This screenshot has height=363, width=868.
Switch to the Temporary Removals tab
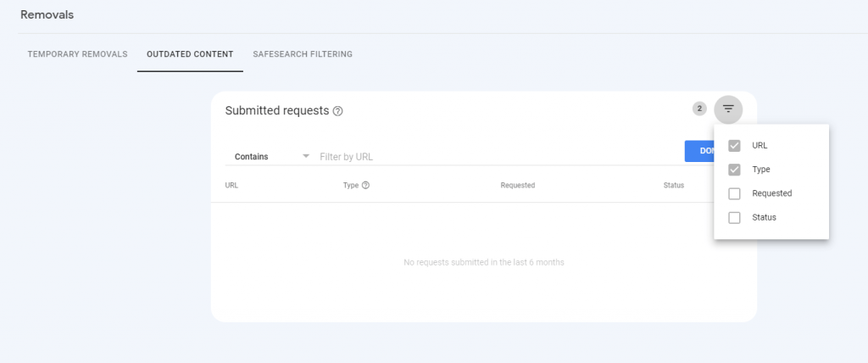(77, 54)
